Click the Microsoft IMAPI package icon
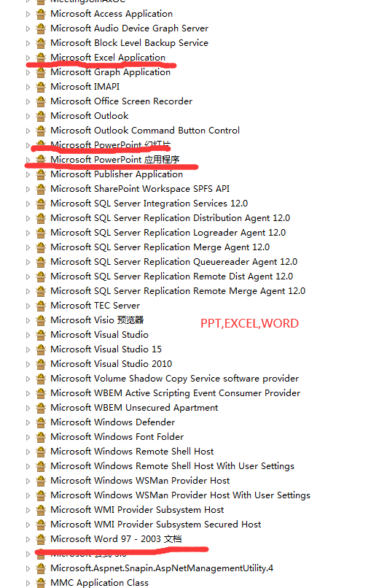387x588 pixels. click(x=41, y=87)
